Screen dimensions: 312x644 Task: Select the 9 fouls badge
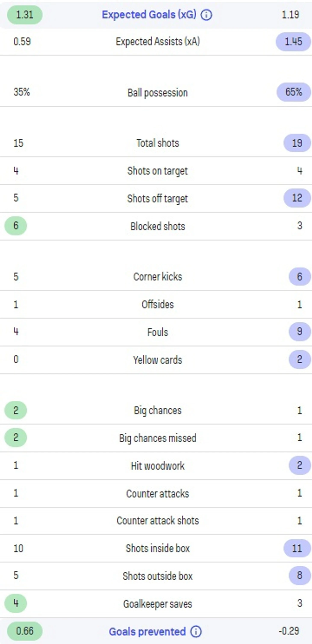(300, 332)
